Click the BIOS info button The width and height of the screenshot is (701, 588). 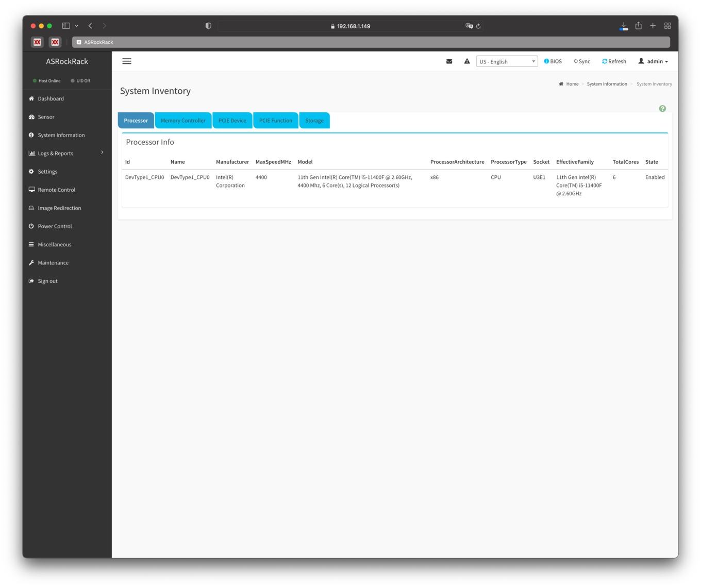coord(553,61)
